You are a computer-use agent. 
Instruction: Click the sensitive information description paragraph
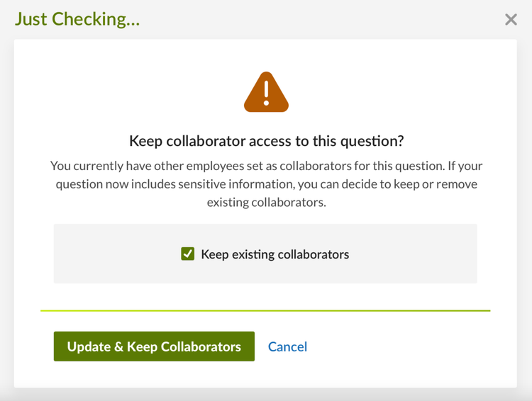[266, 184]
